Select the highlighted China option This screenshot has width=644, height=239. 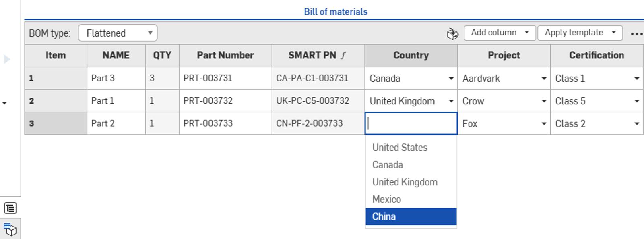coord(384,216)
